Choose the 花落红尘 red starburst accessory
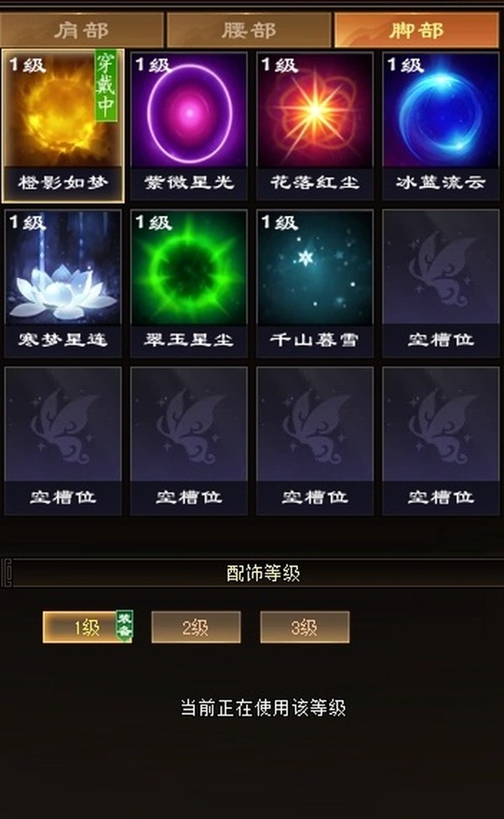This screenshot has height=819, width=504. click(315, 126)
